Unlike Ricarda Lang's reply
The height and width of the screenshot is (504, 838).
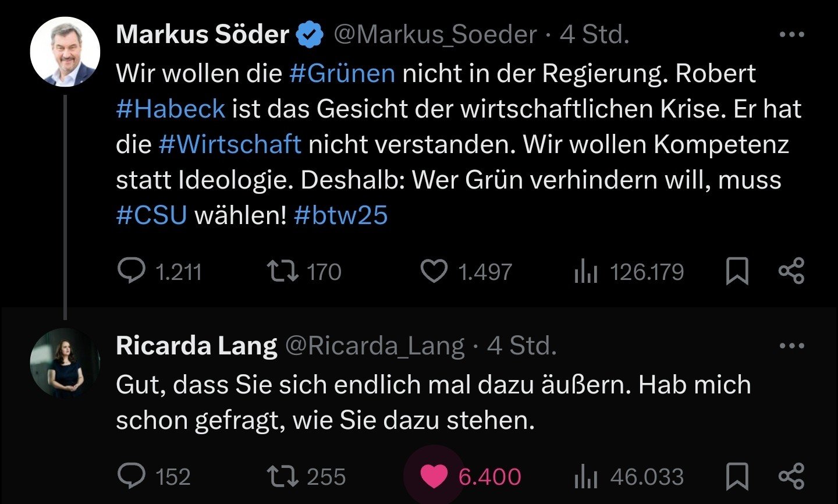pyautogui.click(x=434, y=476)
